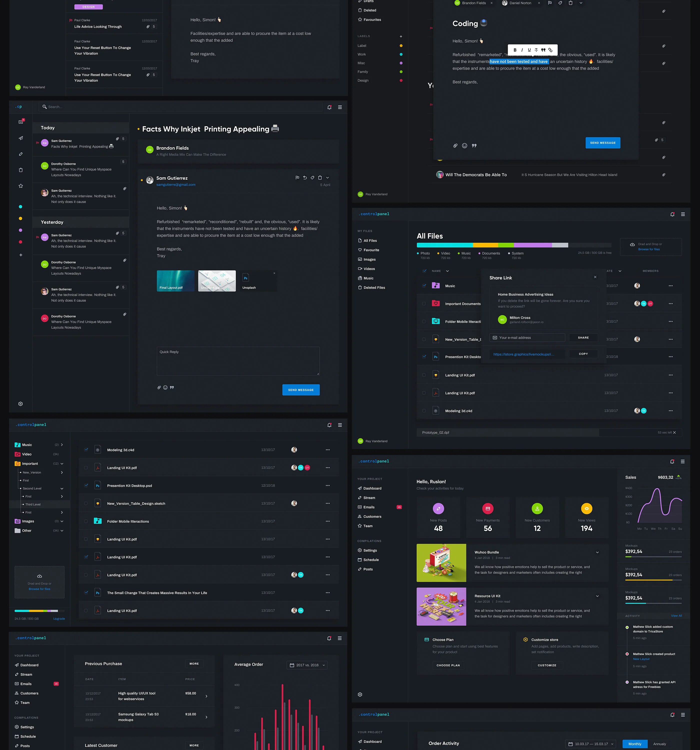This screenshot has height=750, width=700.
Task: Click the reply arrow icon beside flag
Action: tap(305, 178)
